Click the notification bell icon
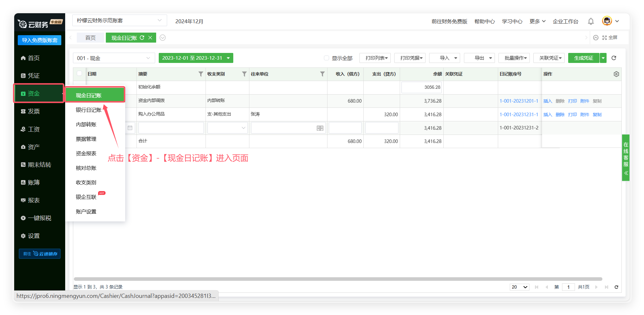The height and width of the screenshot is (315, 644). (591, 21)
